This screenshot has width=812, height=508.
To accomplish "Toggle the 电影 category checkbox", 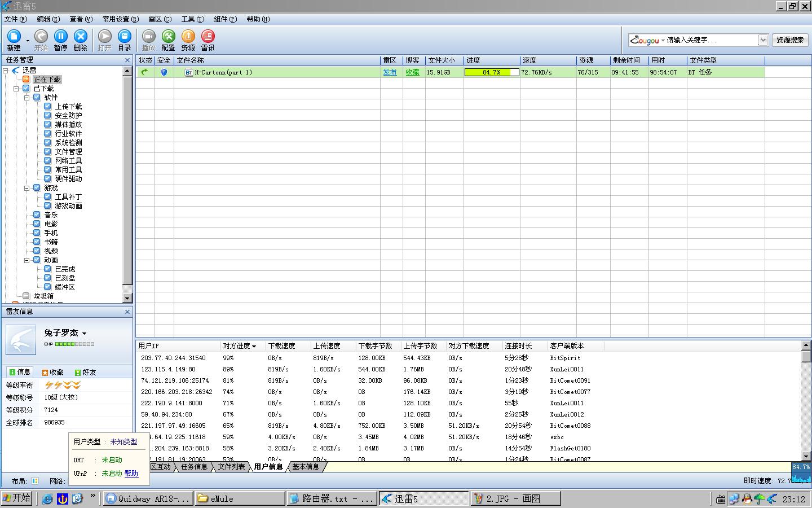I will pyautogui.click(x=37, y=224).
